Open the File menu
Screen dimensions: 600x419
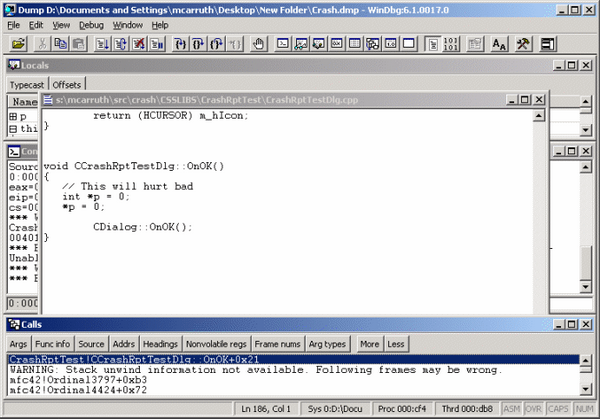tap(13, 25)
